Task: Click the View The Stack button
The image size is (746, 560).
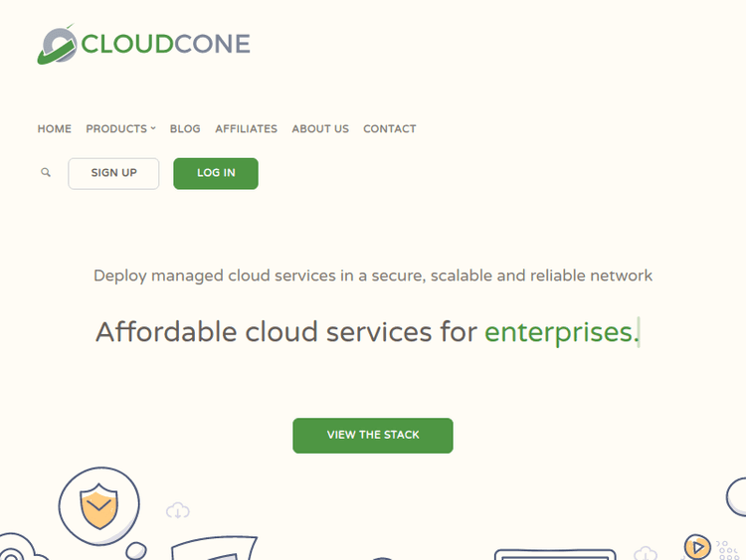Action: click(373, 436)
